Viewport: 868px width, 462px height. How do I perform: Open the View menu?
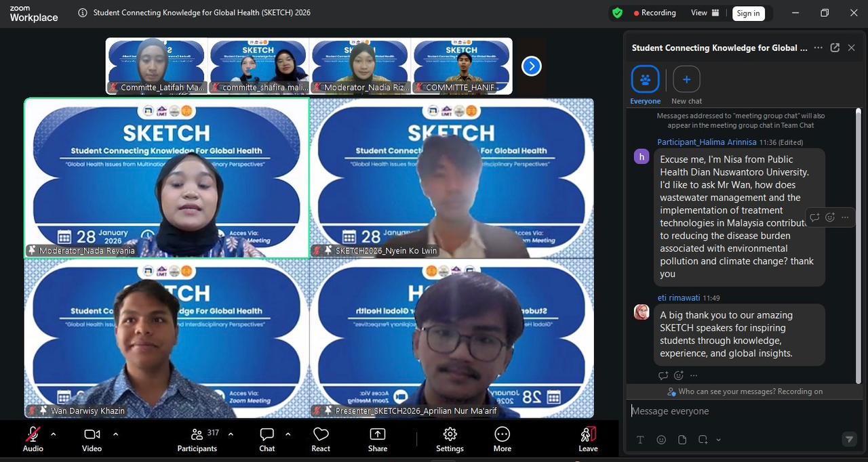click(704, 12)
